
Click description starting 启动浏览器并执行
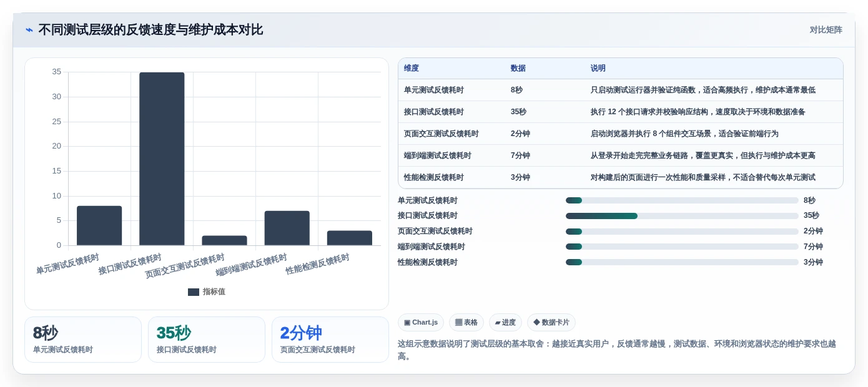[684, 134]
